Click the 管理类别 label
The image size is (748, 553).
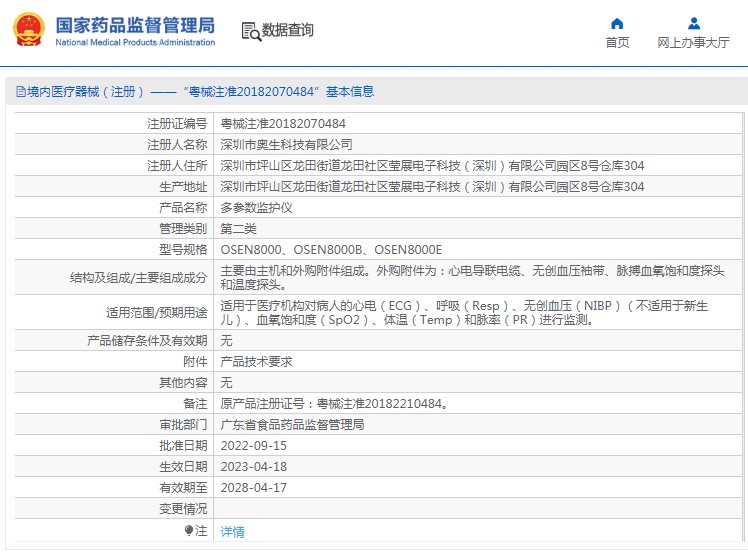(x=183, y=229)
